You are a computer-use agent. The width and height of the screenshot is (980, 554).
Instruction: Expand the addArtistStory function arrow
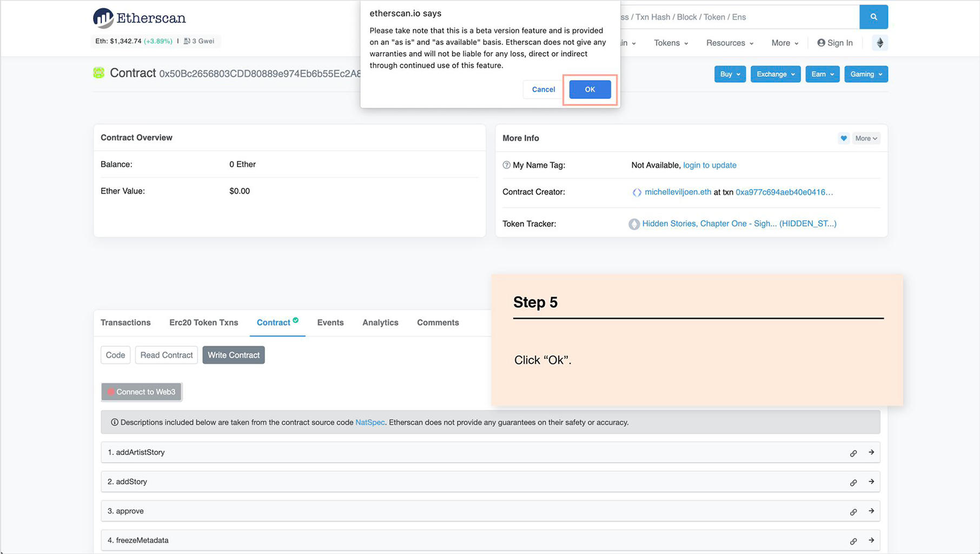(871, 452)
